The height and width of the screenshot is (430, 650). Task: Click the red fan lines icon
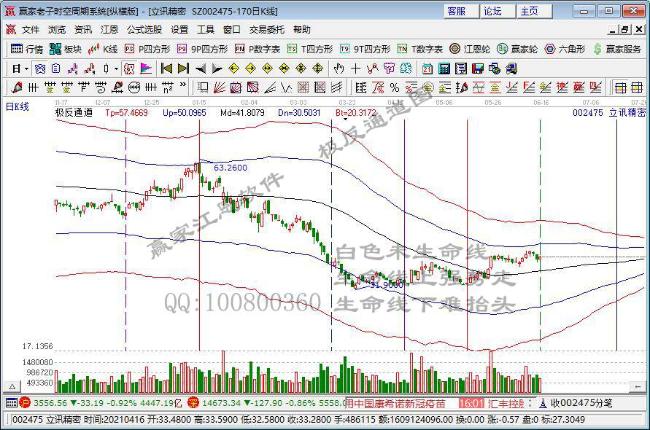click(x=219, y=87)
